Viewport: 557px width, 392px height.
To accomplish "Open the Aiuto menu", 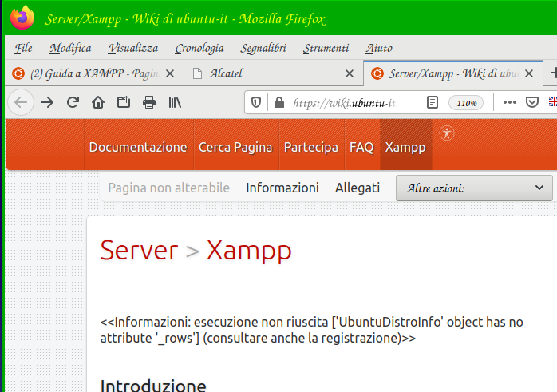I will (379, 48).
